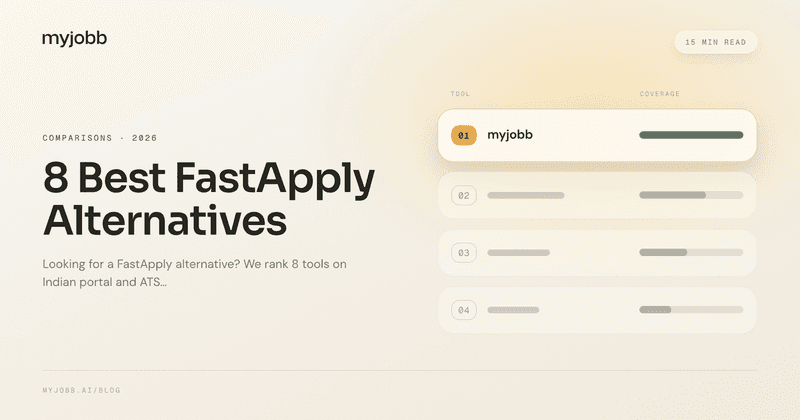Select the 01 rank badge

coord(463,135)
